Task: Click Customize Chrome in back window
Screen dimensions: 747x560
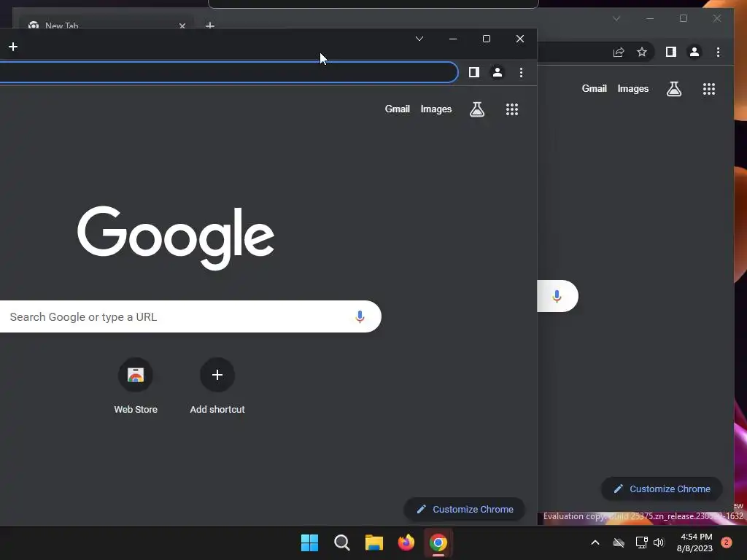Action: coord(662,489)
